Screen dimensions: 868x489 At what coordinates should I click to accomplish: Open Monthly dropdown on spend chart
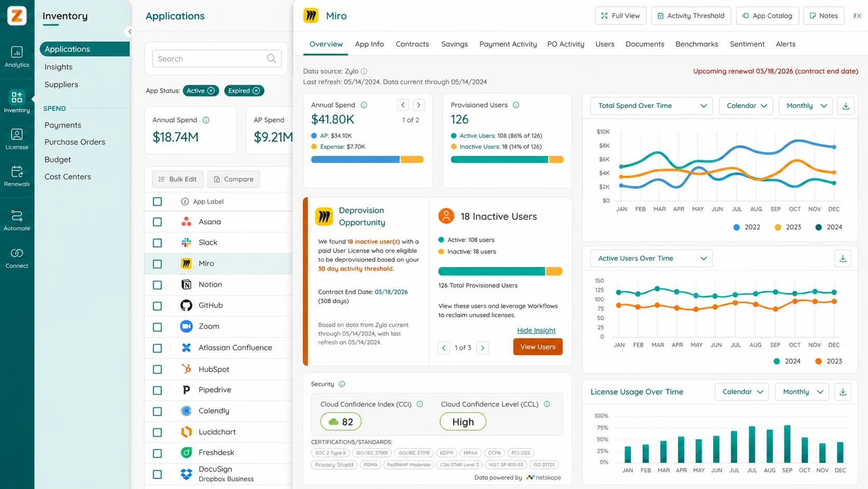(806, 106)
